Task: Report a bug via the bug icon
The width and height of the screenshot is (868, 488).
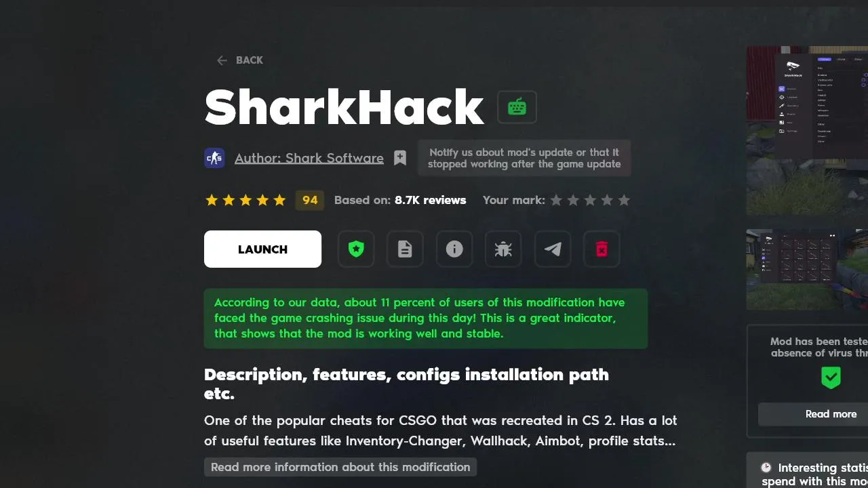Action: point(503,249)
